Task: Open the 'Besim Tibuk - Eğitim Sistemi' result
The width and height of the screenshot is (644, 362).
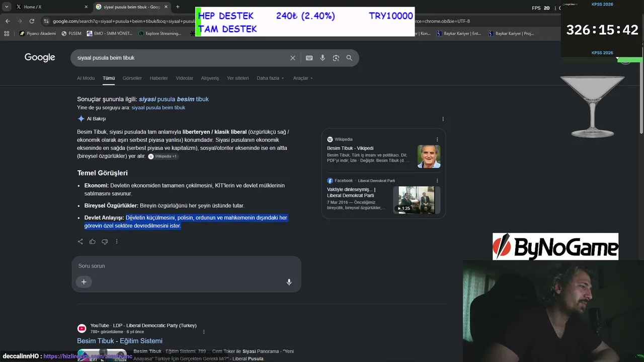Action: coord(120,341)
